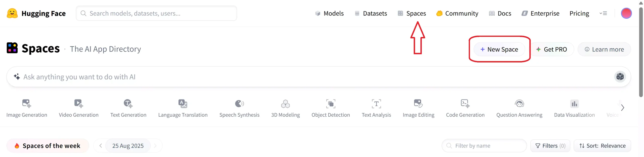Open the Models nav item

329,13
